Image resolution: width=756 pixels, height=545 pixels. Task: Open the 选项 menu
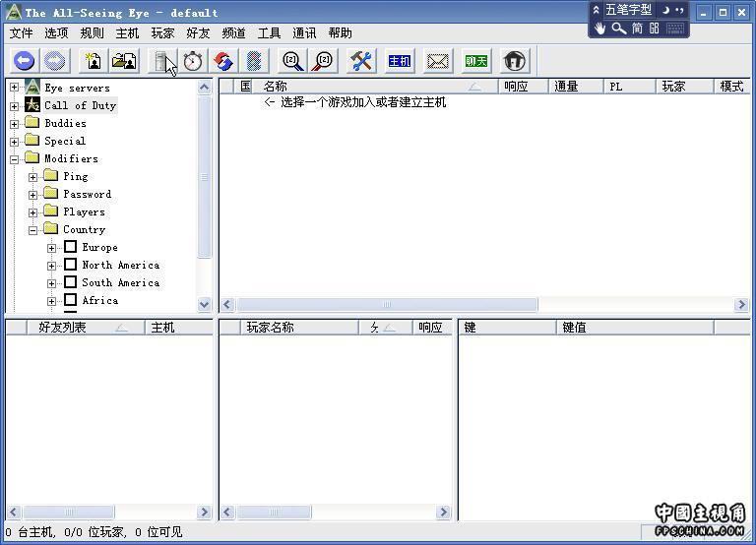(56, 32)
